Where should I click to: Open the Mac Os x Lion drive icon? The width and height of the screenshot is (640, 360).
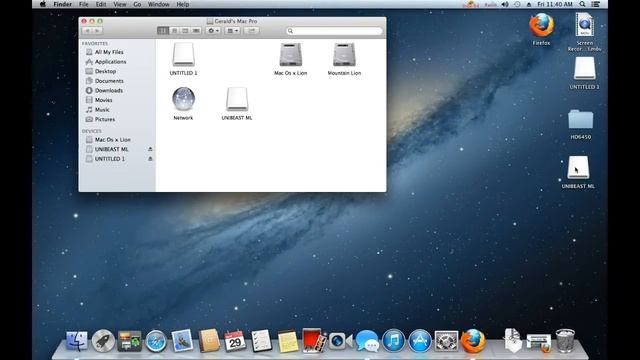291,55
